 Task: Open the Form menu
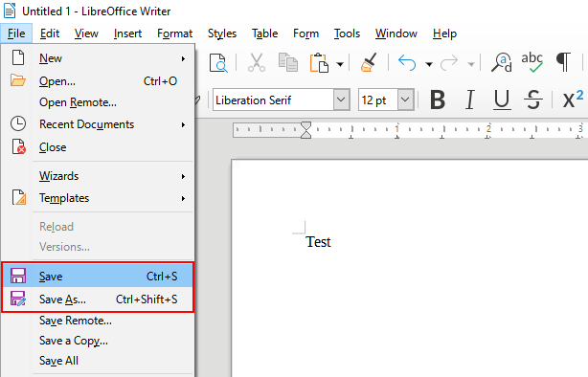(x=305, y=33)
